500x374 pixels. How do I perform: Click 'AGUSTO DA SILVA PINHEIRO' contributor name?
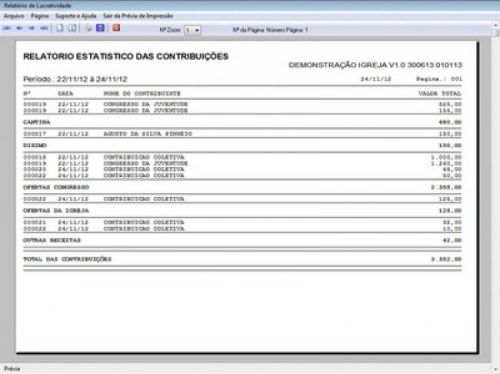(148, 134)
